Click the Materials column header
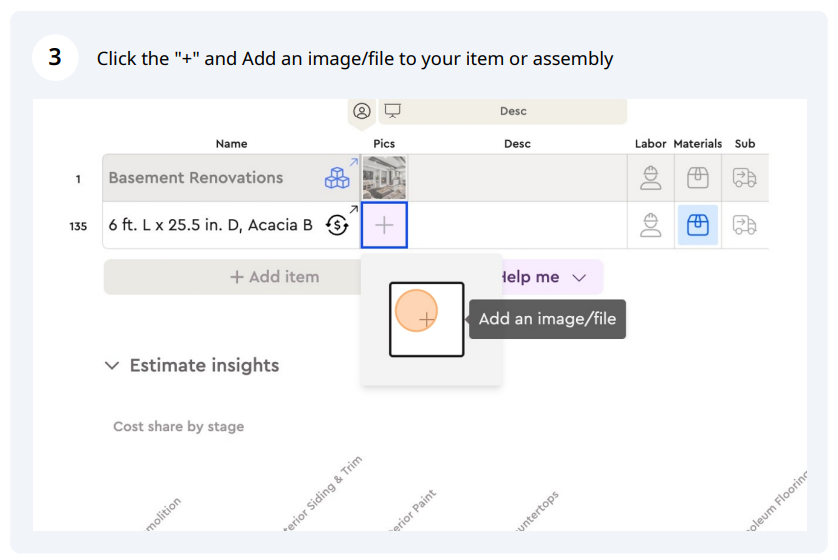 [697, 144]
